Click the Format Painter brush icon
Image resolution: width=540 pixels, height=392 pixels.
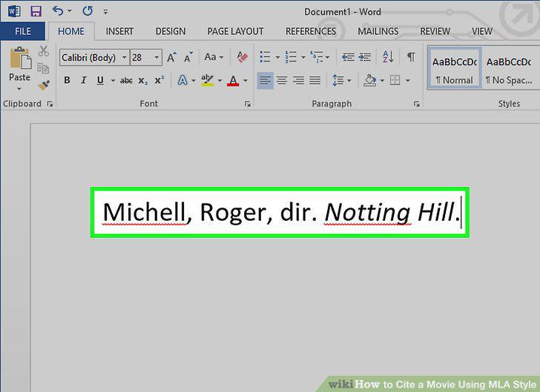pyautogui.click(x=44, y=84)
